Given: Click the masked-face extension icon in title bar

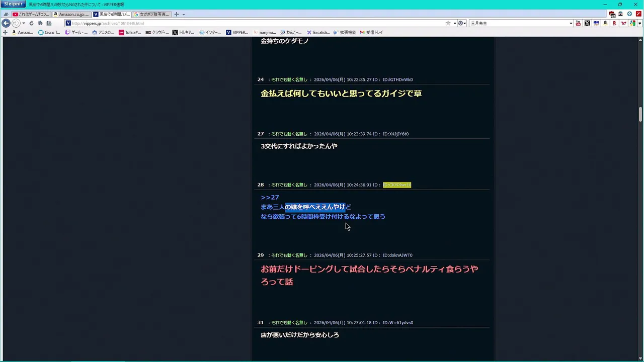Looking at the screenshot, I should click(620, 14).
